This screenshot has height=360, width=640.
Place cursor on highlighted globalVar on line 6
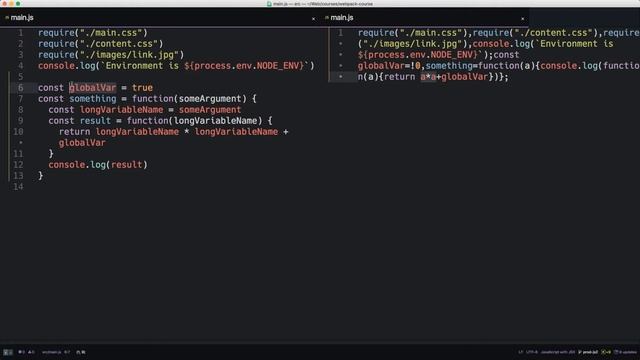[x=93, y=88]
